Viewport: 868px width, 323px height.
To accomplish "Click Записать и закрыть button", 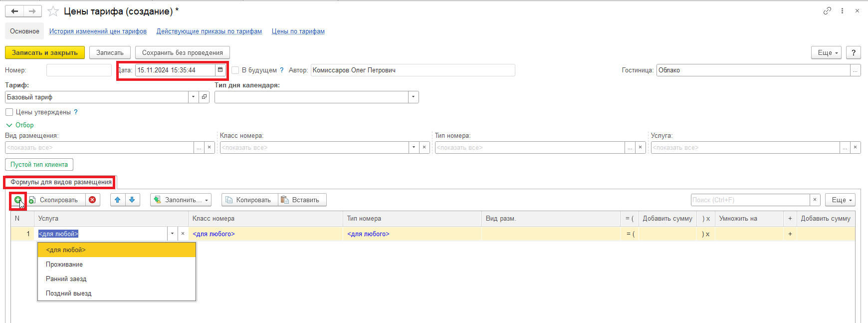I will click(x=45, y=53).
